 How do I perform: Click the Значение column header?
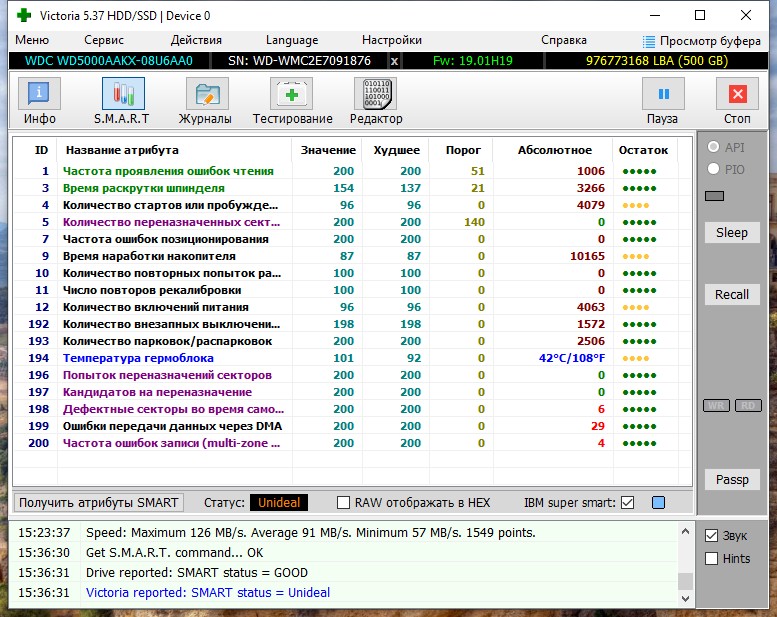coord(328,150)
